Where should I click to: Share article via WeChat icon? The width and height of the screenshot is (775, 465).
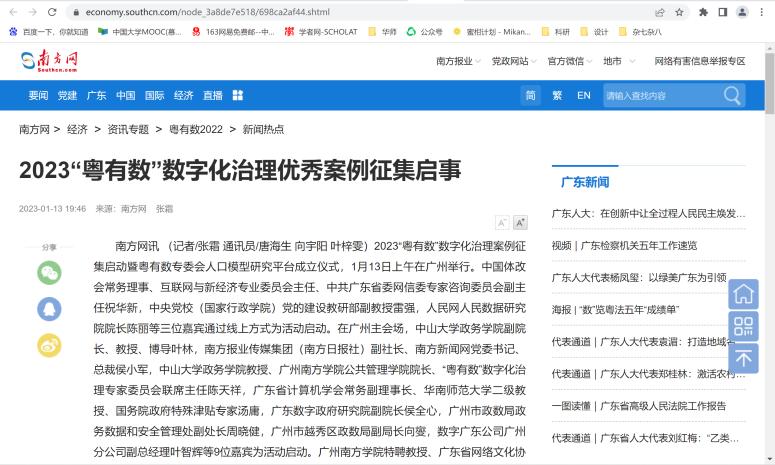(x=49, y=272)
